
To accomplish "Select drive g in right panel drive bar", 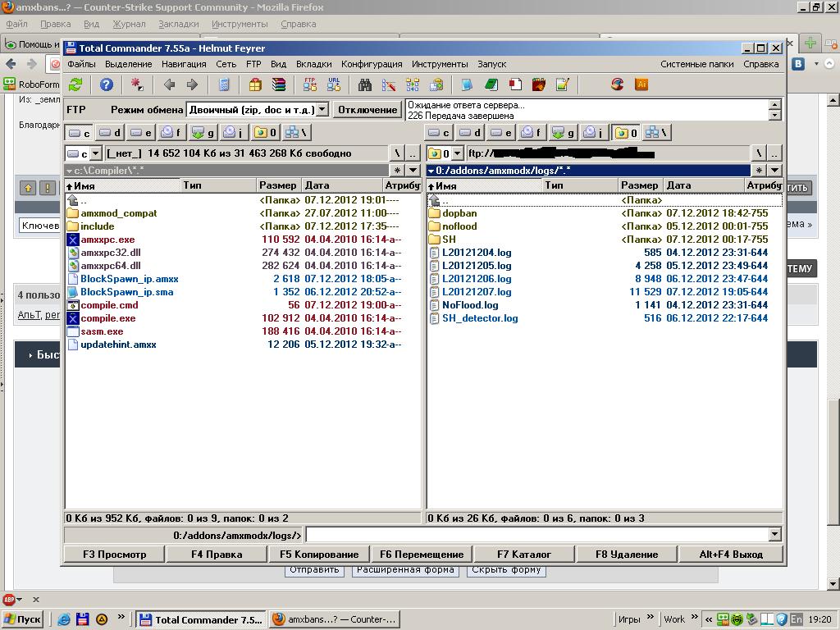I will 564,132.
